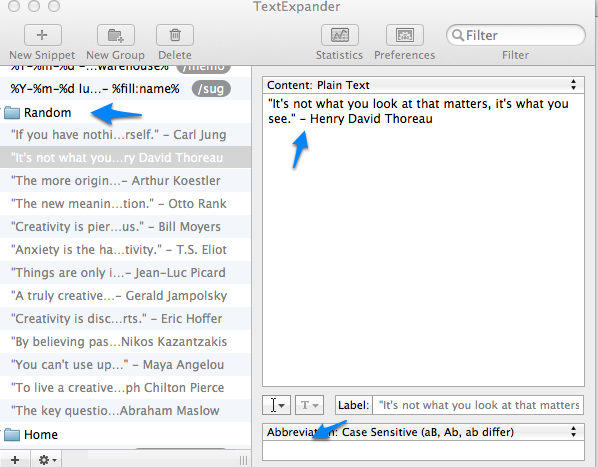Select the Nikos Kazantzakis quote snippet
The height and width of the screenshot is (467, 598).
[x=125, y=342]
